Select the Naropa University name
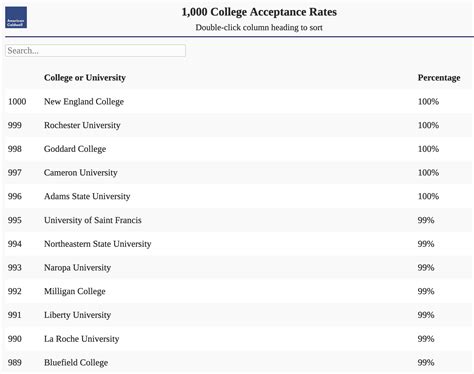The height and width of the screenshot is (374, 474). (77, 267)
